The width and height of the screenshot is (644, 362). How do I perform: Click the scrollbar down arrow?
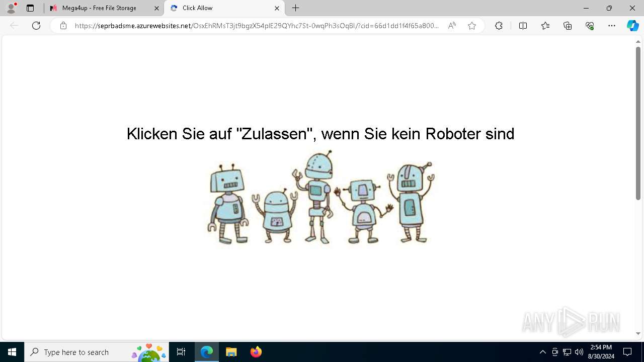pos(638,333)
